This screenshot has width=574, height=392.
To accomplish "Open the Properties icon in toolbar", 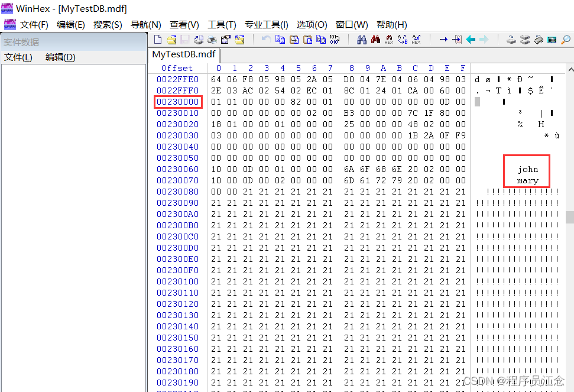I will click(x=225, y=40).
